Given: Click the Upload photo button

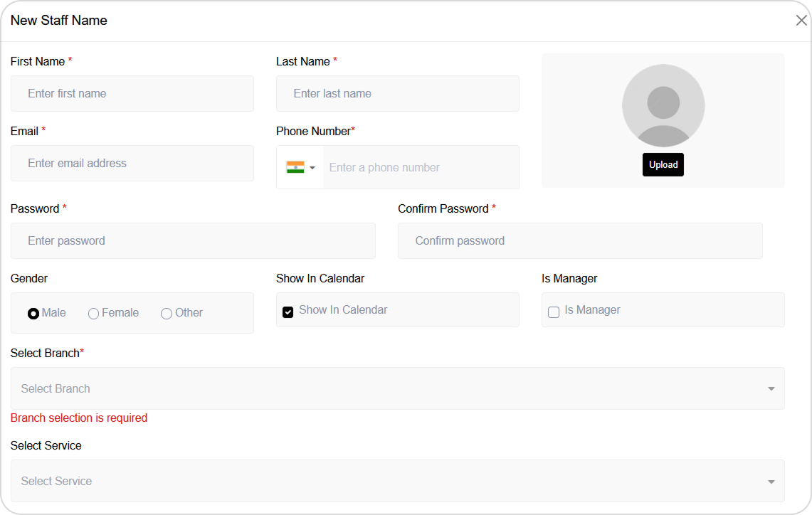Looking at the screenshot, I should click(x=663, y=164).
